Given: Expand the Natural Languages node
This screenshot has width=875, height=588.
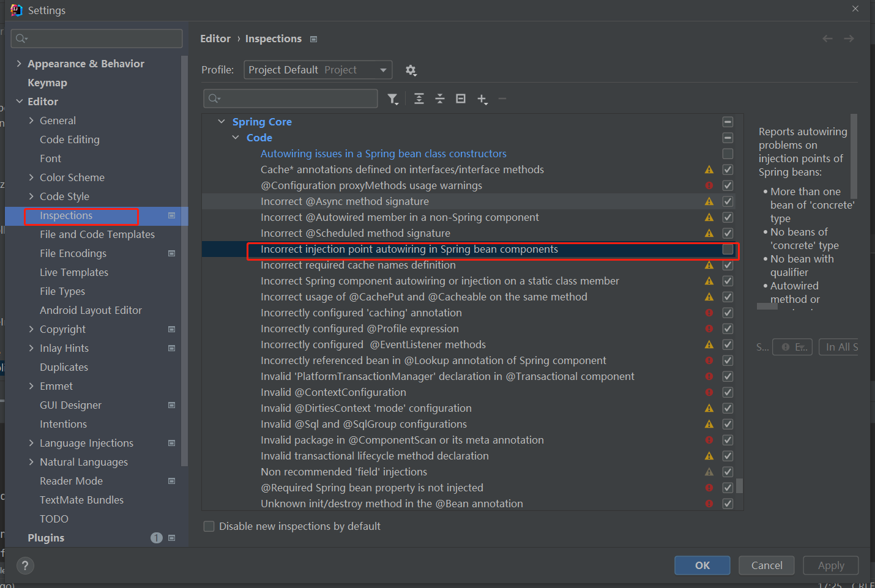Looking at the screenshot, I should coord(31,462).
